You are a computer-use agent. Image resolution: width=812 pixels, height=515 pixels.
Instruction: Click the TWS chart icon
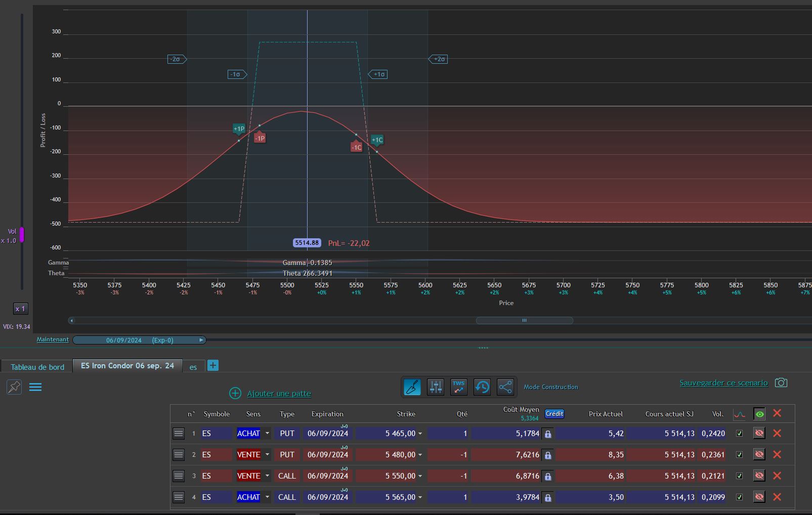coord(458,388)
